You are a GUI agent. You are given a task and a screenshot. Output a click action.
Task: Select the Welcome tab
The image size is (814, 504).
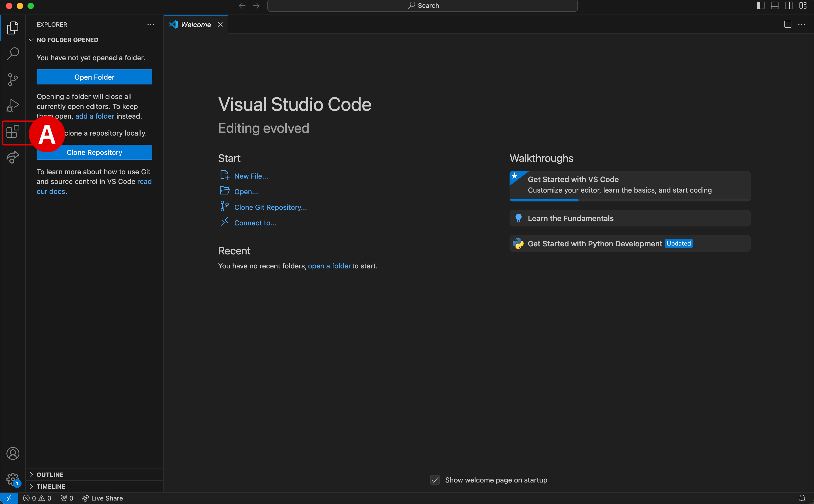coord(195,25)
